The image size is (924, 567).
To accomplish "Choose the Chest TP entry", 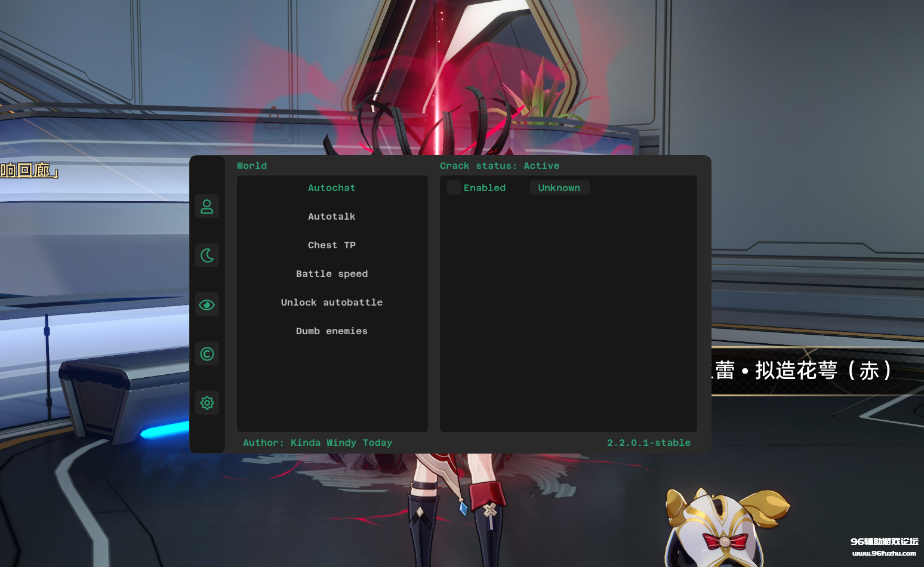I will [x=332, y=245].
